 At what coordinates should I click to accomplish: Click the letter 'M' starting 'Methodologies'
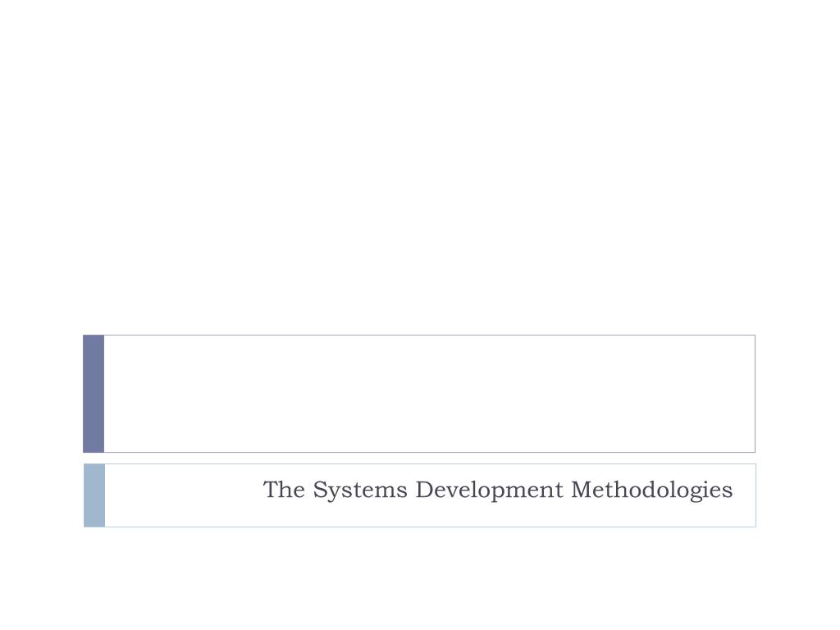[x=582, y=489]
